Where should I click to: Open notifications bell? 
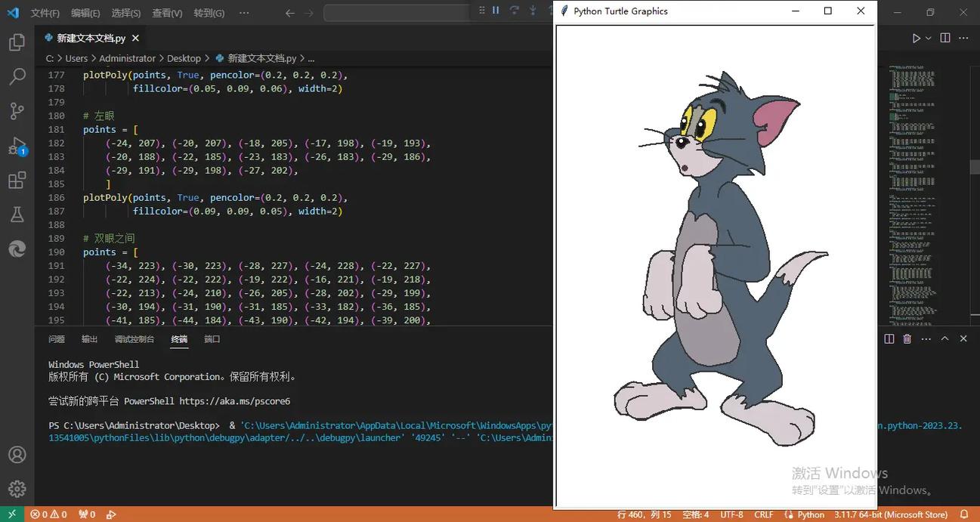pos(964,514)
